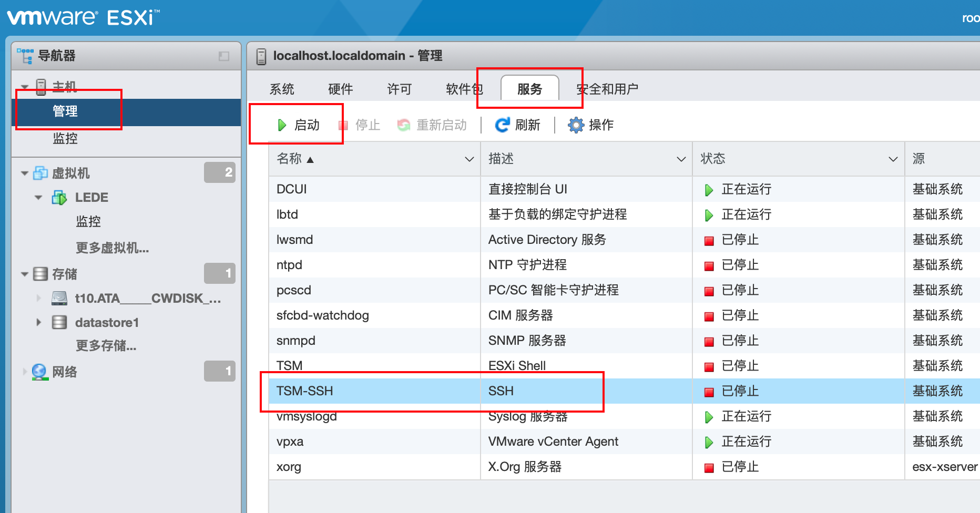This screenshot has width=980, height=513.
Task: Click lwsmd stopped status icon
Action: (709, 241)
